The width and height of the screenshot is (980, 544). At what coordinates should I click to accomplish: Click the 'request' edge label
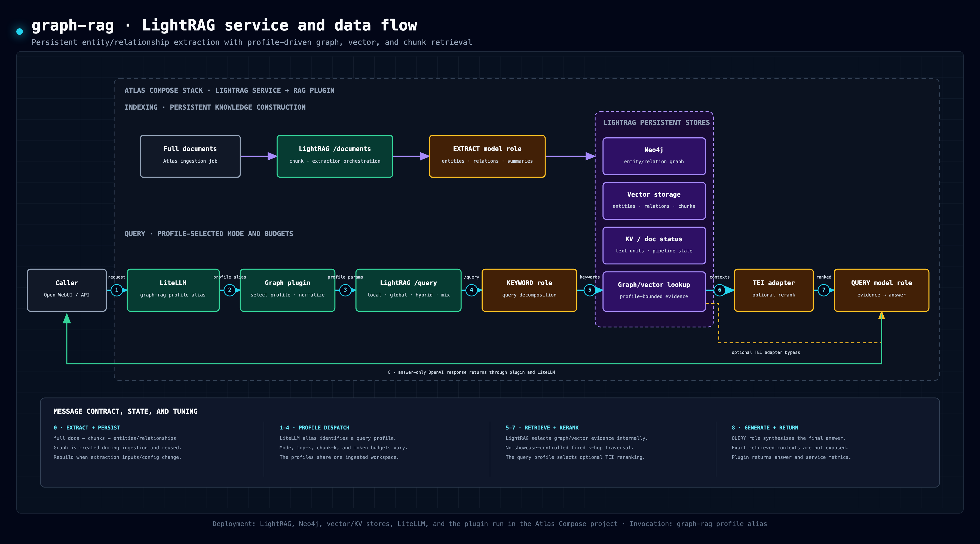click(x=117, y=277)
